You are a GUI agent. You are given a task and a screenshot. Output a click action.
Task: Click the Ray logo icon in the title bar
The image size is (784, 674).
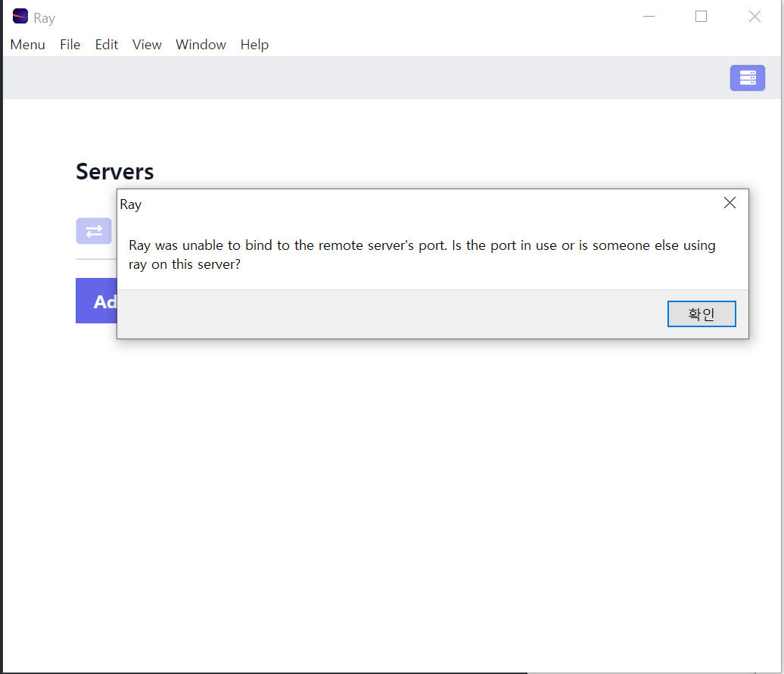(x=19, y=16)
